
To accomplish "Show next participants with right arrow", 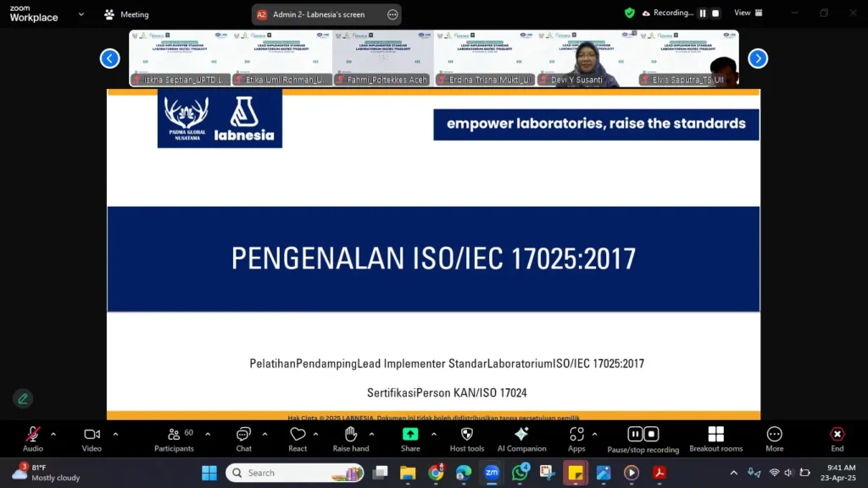I will 758,58.
